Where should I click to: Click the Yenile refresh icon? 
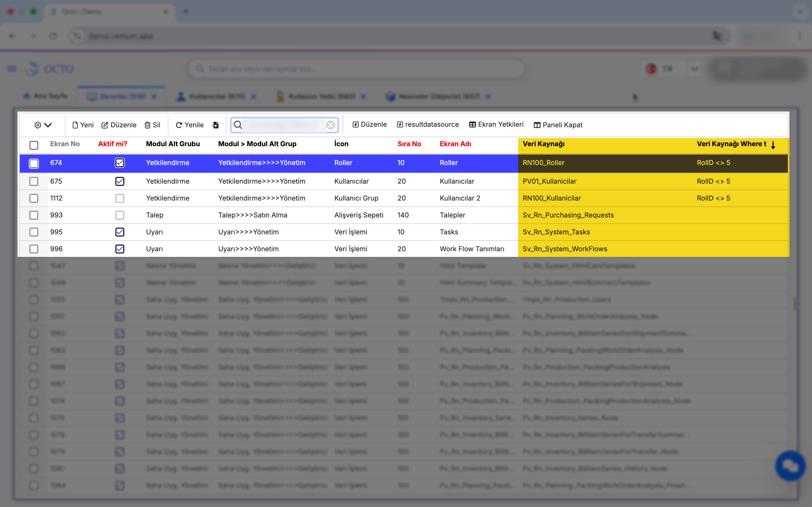(x=179, y=125)
